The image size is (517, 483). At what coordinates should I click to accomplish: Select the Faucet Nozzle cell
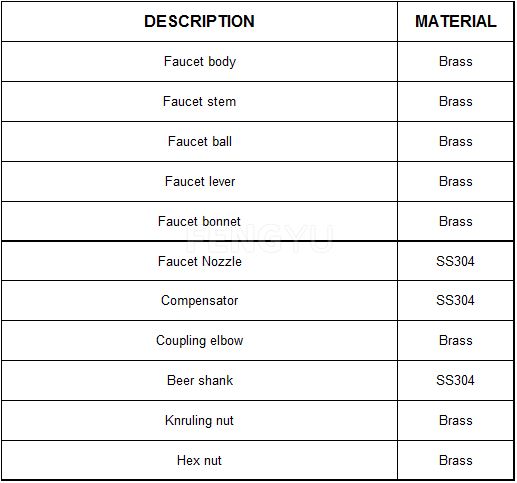[x=199, y=261]
